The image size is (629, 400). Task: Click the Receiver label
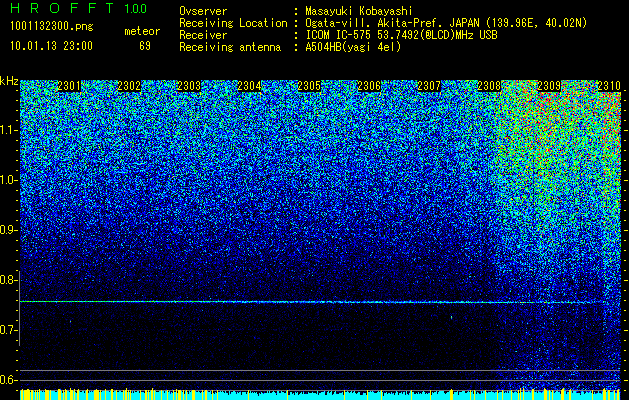pyautogui.click(x=203, y=35)
